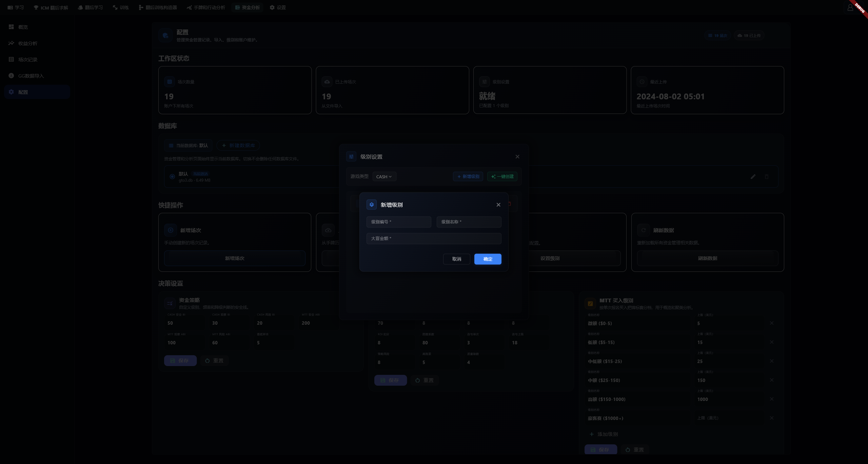Open the 游戏类型 CASH dropdown
868x464 pixels.
tap(384, 177)
